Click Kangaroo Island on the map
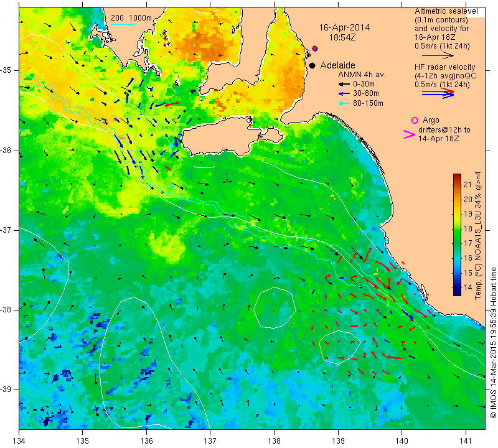The image size is (498, 448). 222,137
